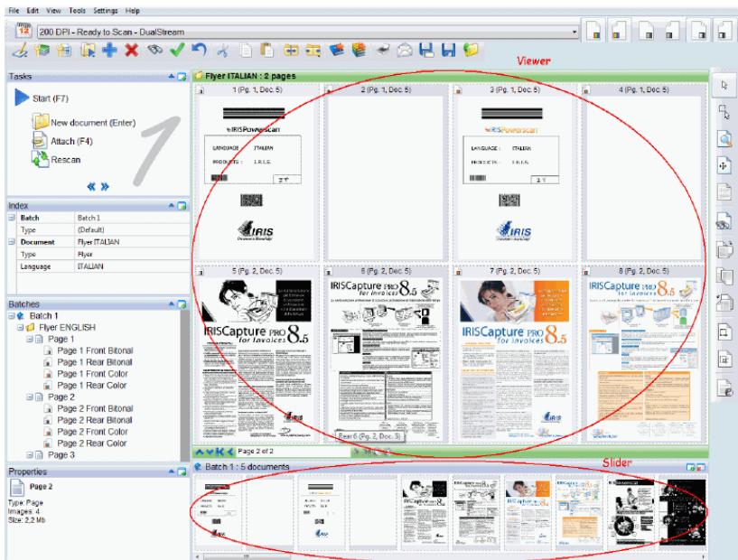The height and width of the screenshot is (560, 738).
Task: Click the Language field value ITALIAN
Action: (131, 266)
